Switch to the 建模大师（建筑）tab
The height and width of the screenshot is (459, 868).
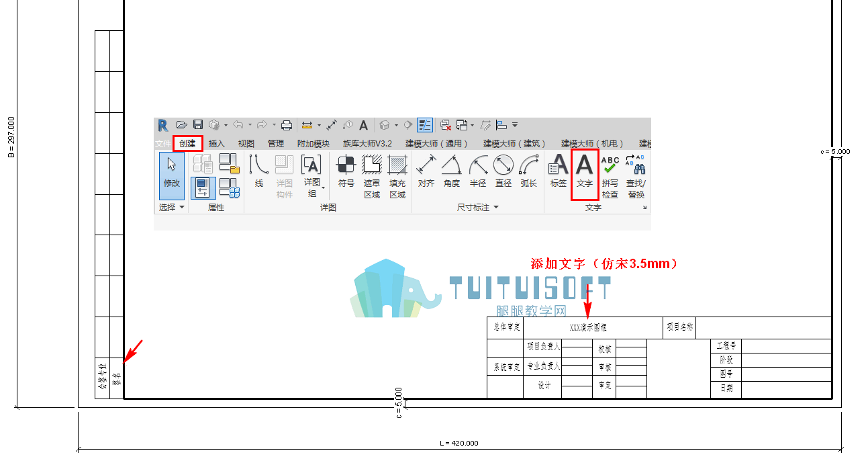[515, 144]
